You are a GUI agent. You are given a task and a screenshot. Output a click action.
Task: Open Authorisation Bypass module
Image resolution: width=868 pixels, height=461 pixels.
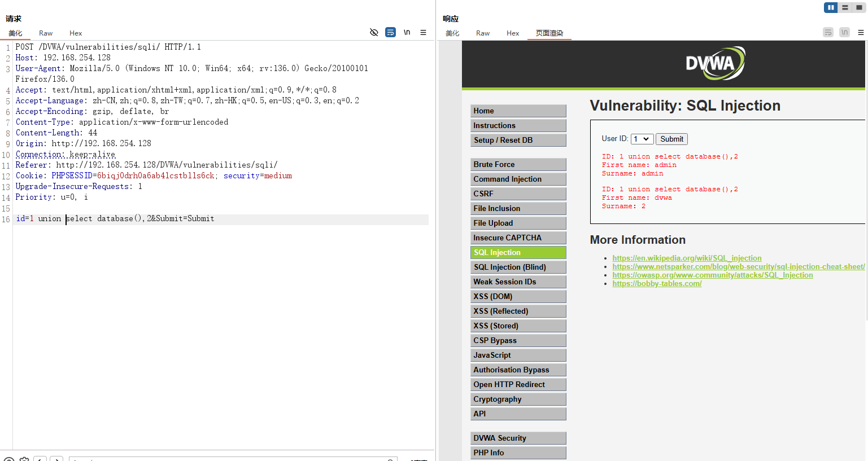[518, 370]
